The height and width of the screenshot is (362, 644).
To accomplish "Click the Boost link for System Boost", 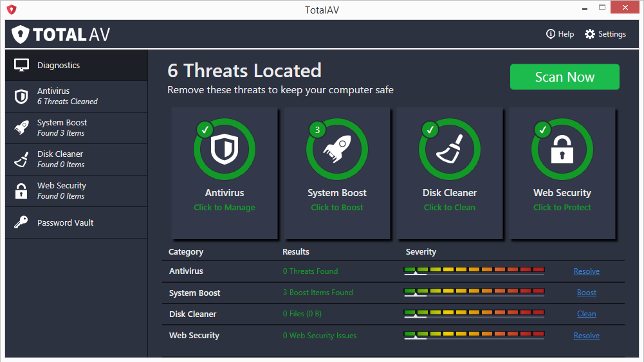I will [x=586, y=293].
